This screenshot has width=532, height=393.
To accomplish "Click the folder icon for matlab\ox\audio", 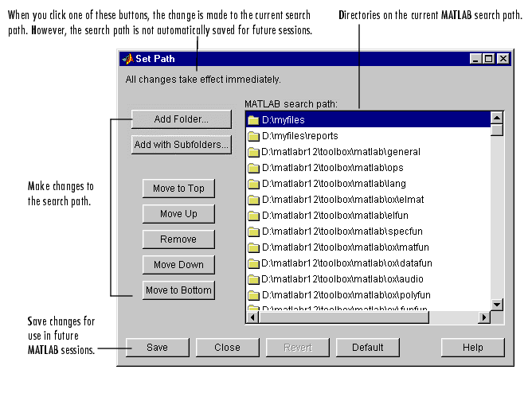I will (253, 279).
